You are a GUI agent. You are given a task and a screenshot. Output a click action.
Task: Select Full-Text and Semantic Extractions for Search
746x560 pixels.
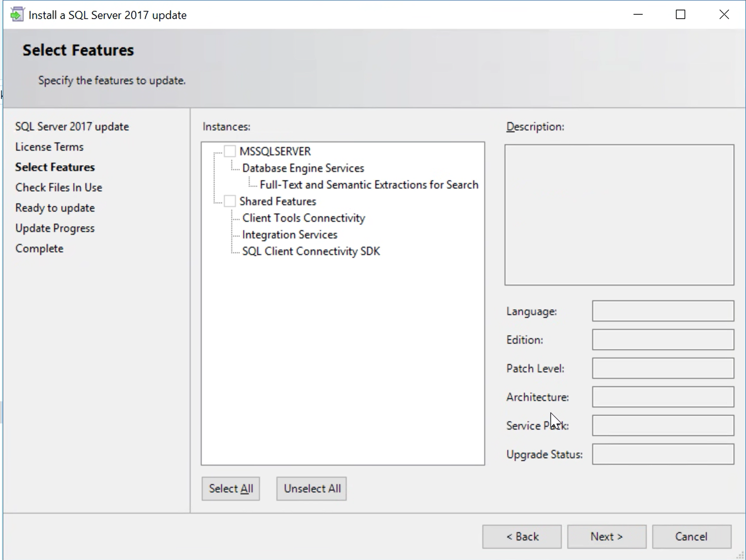(x=368, y=184)
